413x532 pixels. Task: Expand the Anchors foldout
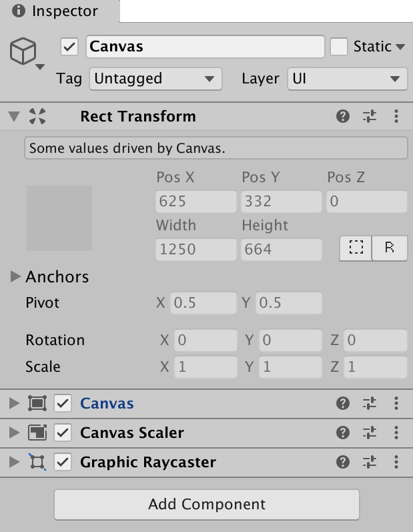tap(16, 276)
